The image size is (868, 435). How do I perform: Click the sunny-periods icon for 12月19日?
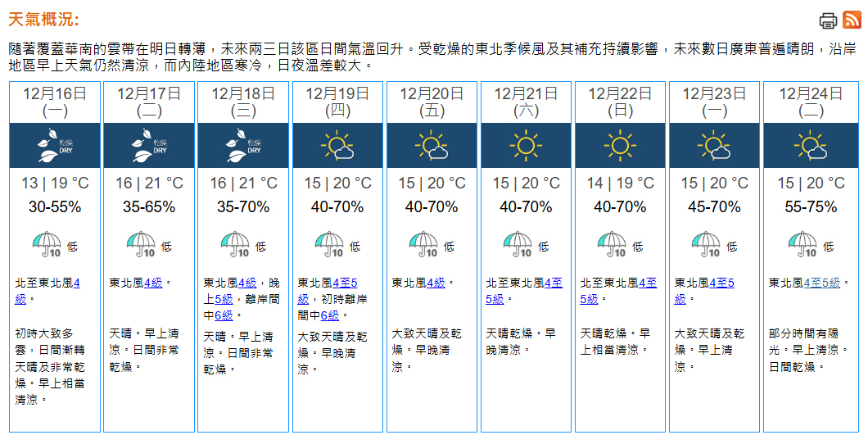[x=337, y=146]
